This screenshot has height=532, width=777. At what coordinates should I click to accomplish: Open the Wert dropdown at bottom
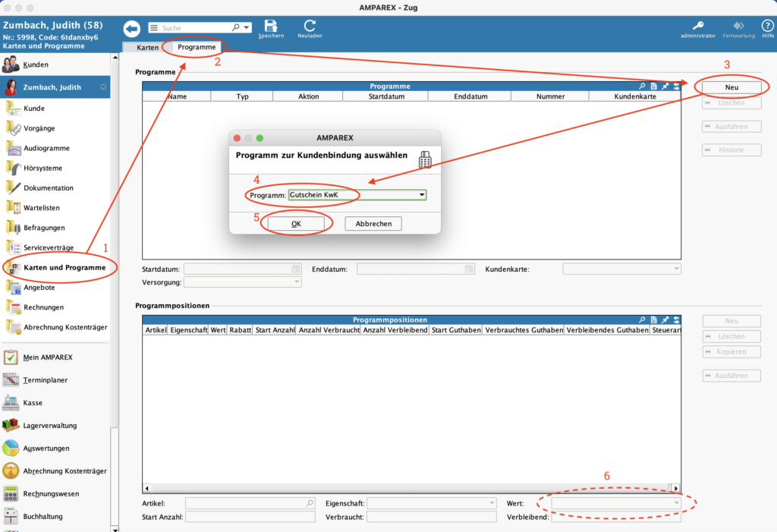click(676, 502)
